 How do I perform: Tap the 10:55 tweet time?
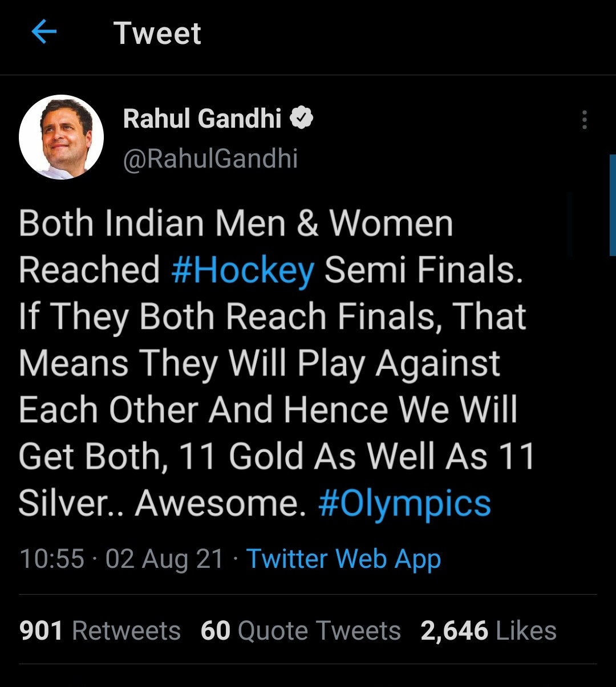pyautogui.click(x=52, y=559)
